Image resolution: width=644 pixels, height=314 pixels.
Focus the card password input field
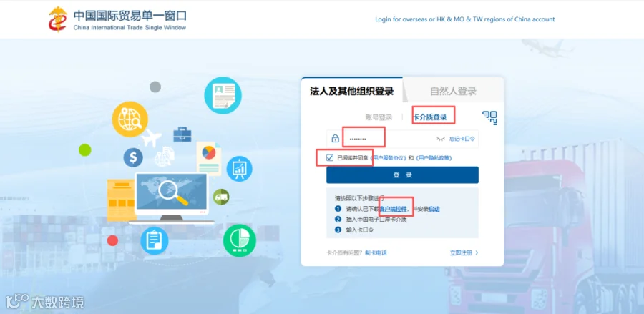[x=402, y=139]
